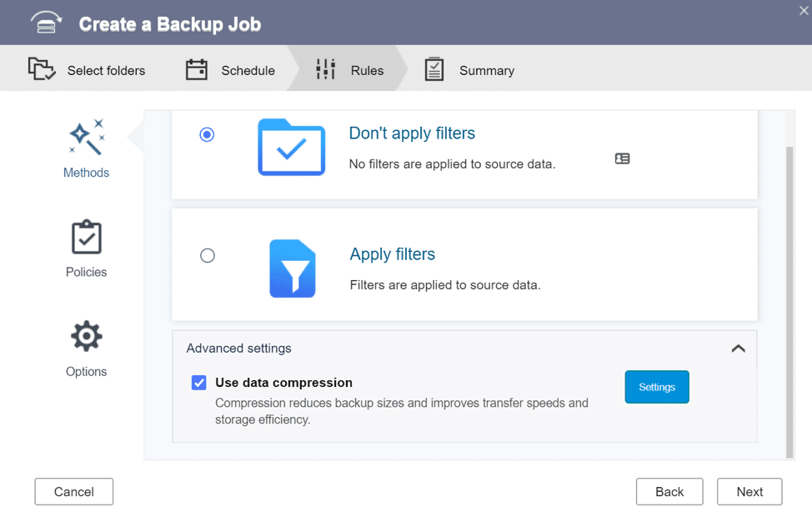This screenshot has width=812, height=517.
Task: Click the small info card icon
Action: pyautogui.click(x=623, y=158)
